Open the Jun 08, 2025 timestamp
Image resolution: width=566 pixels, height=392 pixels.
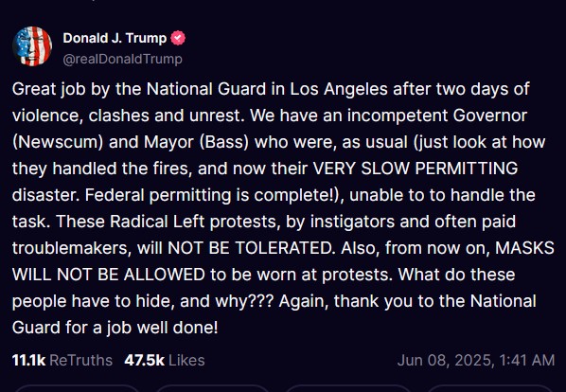coord(476,360)
